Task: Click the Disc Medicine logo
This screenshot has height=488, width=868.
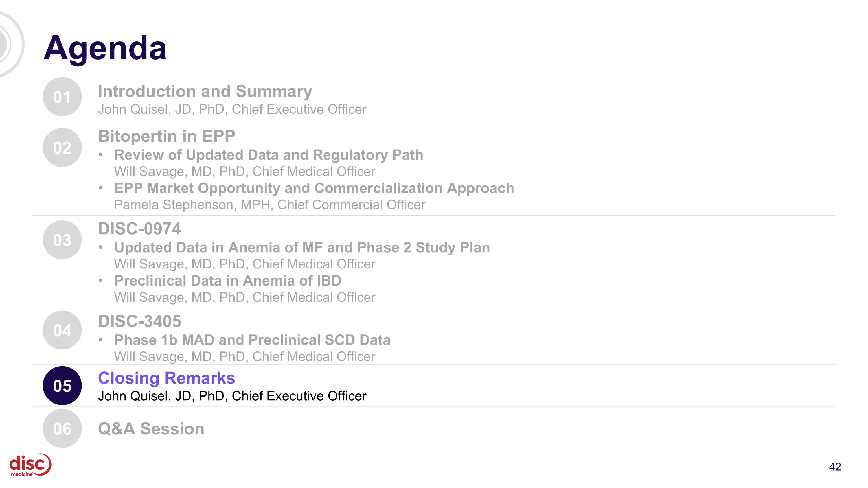Action: (30, 465)
